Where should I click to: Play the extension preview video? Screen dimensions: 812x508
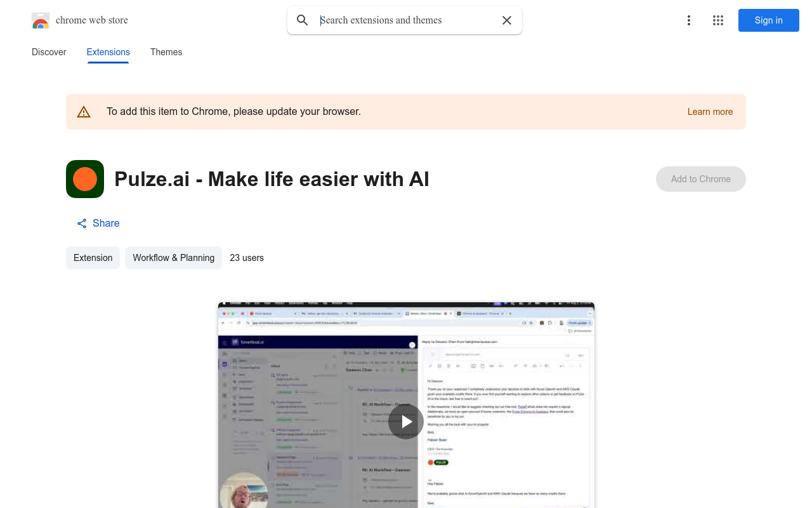(406, 422)
